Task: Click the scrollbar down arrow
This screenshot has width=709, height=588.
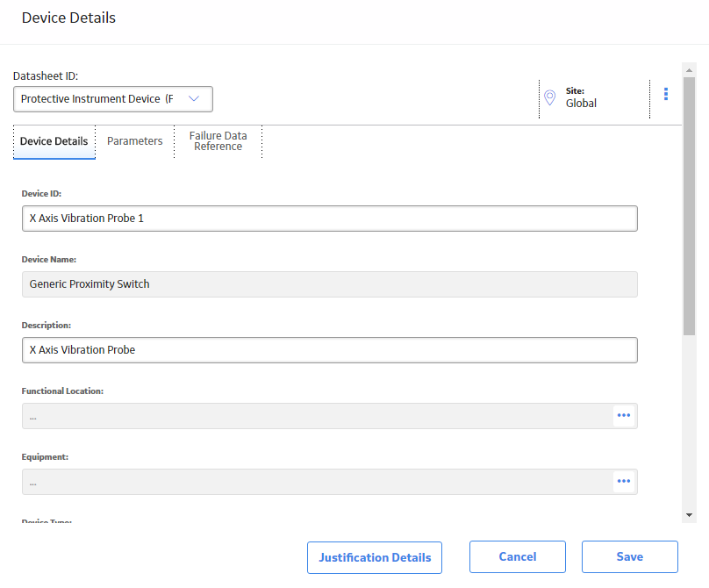Action: point(689,515)
